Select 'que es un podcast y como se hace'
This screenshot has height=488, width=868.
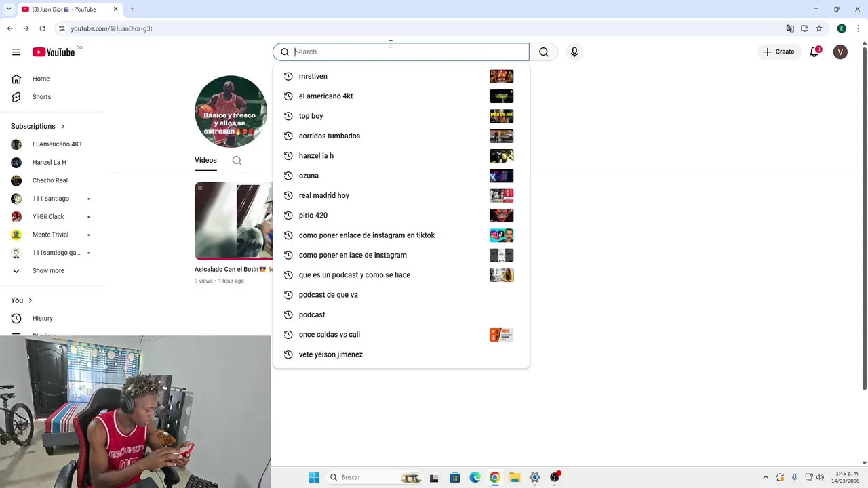coord(401,275)
